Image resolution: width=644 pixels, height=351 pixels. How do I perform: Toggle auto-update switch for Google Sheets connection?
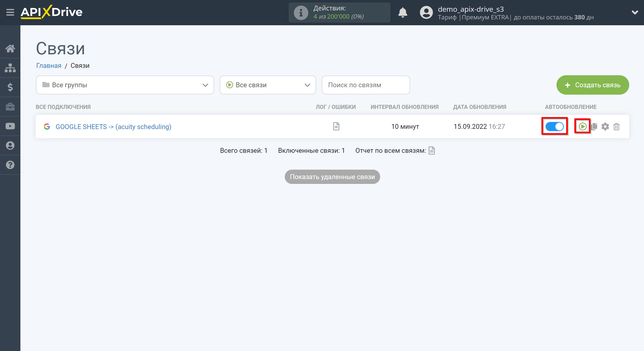coord(555,126)
